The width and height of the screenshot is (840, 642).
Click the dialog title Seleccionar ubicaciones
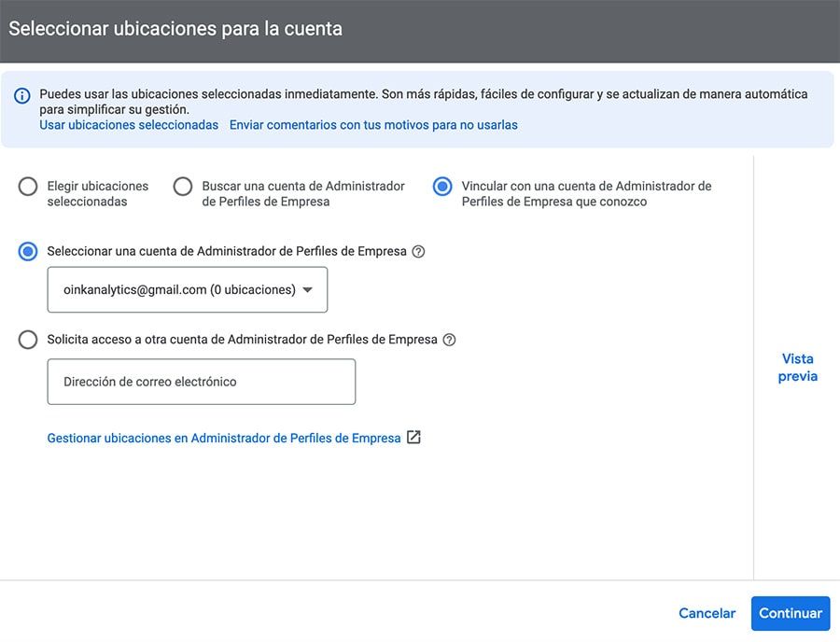[x=174, y=28]
